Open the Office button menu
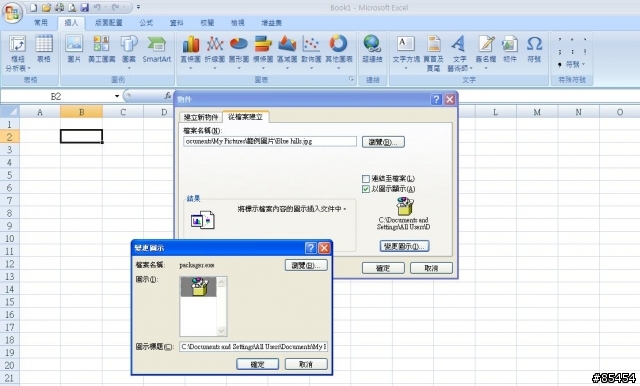Screen dimensions: 640x386 click(x=12, y=13)
